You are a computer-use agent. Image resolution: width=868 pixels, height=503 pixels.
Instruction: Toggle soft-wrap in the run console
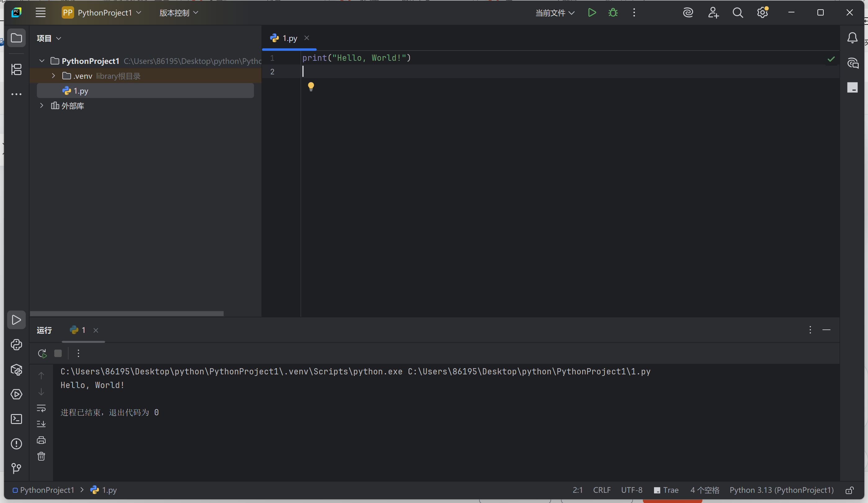41,408
